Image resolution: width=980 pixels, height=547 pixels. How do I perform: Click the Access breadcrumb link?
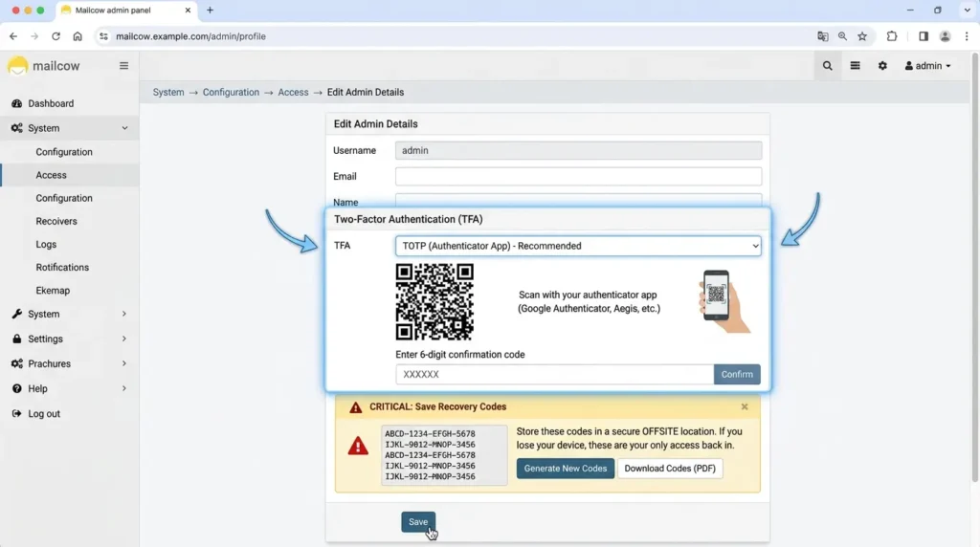pyautogui.click(x=293, y=92)
